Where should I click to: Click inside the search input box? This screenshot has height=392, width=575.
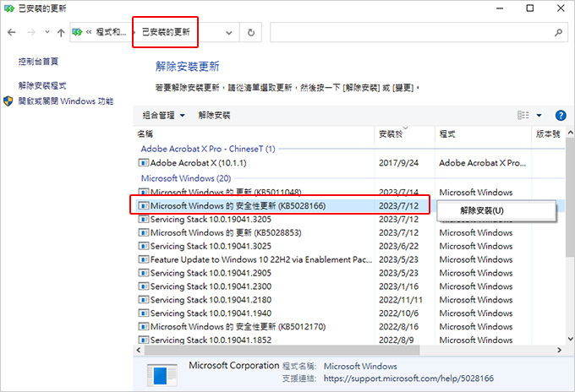[x=411, y=32]
